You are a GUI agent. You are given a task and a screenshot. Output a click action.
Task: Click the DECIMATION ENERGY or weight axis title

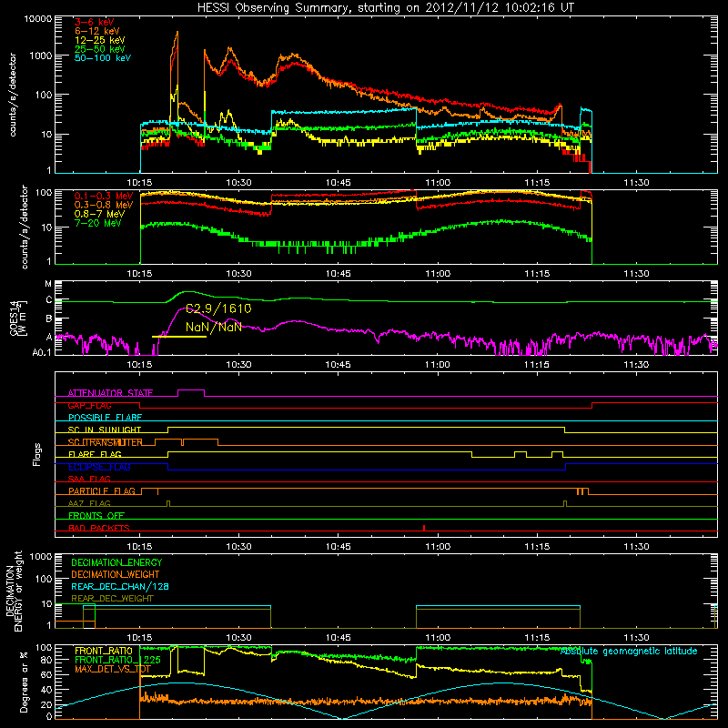tap(14, 591)
